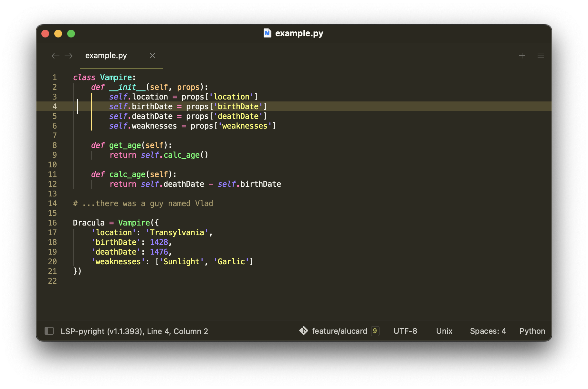Screen dimensions: 588x389
Task: Click the __init__ method name
Action: pos(127,87)
